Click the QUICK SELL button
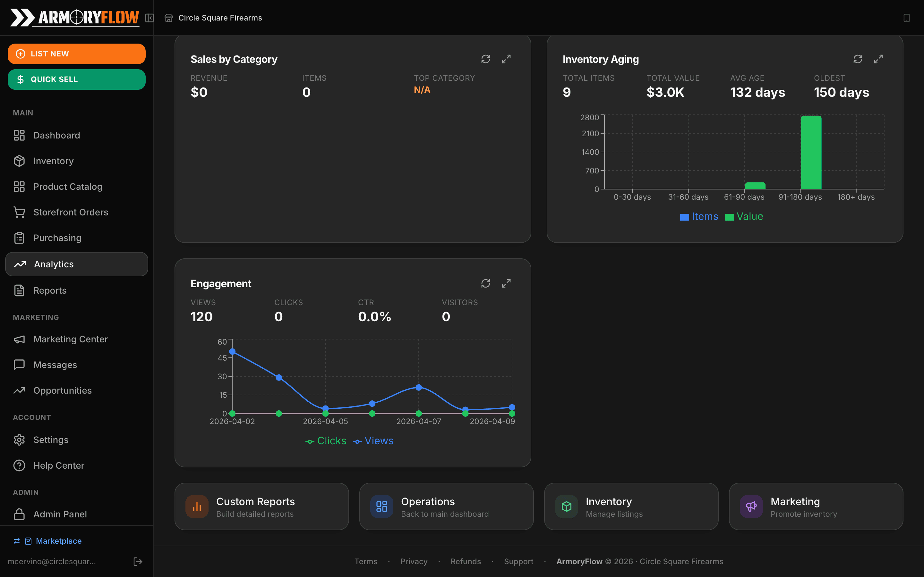 (x=76, y=79)
